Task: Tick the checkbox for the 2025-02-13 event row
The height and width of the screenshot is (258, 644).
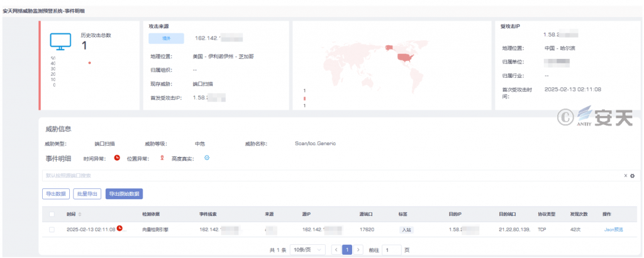Action: coord(52,230)
